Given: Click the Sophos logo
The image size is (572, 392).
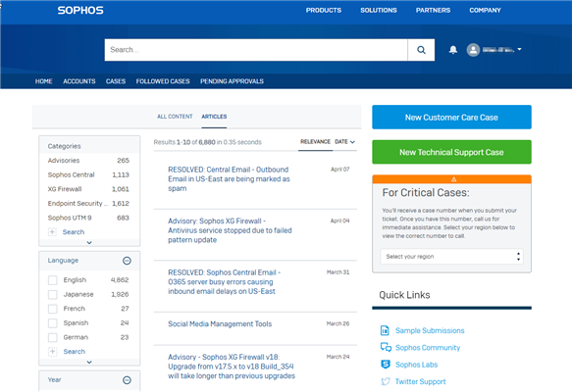Looking at the screenshot, I should click(80, 10).
